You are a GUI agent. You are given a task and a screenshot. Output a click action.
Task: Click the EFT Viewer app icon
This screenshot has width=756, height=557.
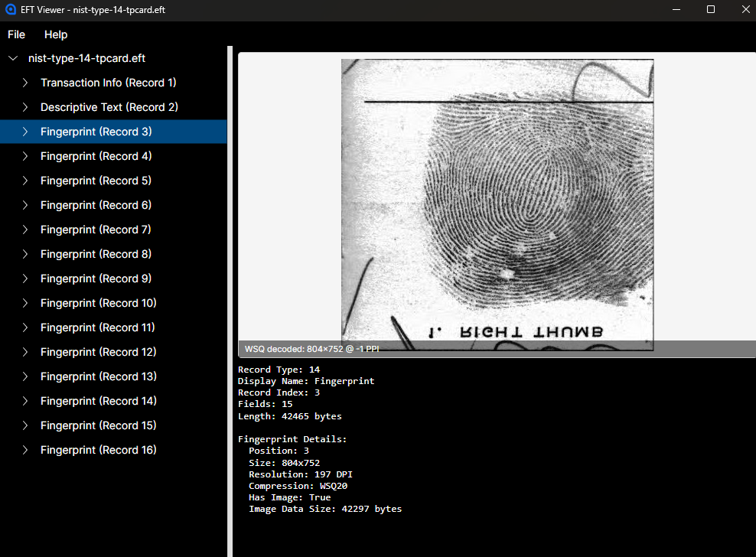coord(11,10)
